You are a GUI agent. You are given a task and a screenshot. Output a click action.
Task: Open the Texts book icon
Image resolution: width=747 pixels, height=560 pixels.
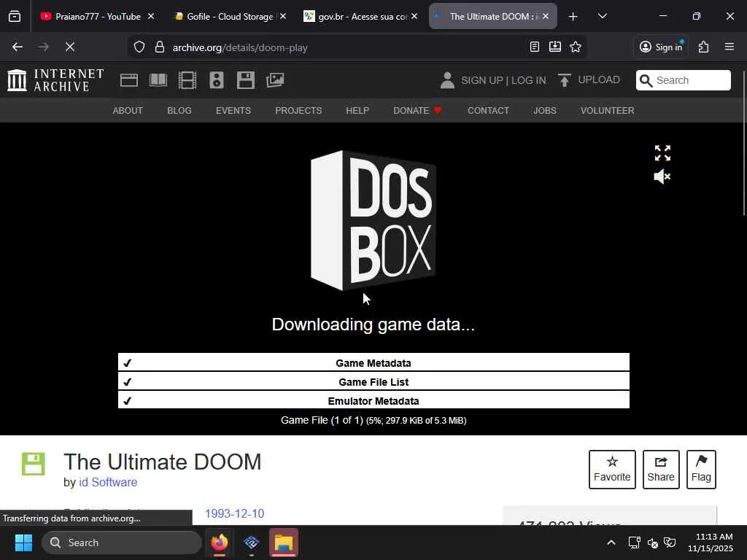(x=158, y=80)
